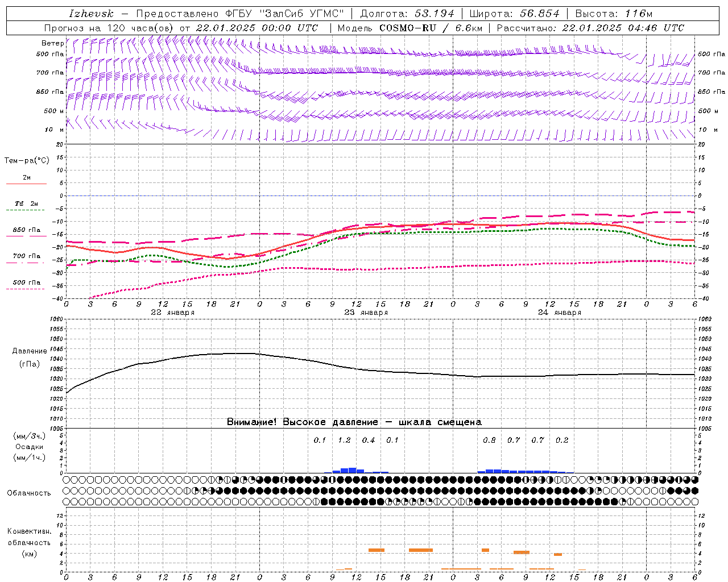Click the 1.2 precipitation amount value
The image size is (728, 582).
pos(344,440)
